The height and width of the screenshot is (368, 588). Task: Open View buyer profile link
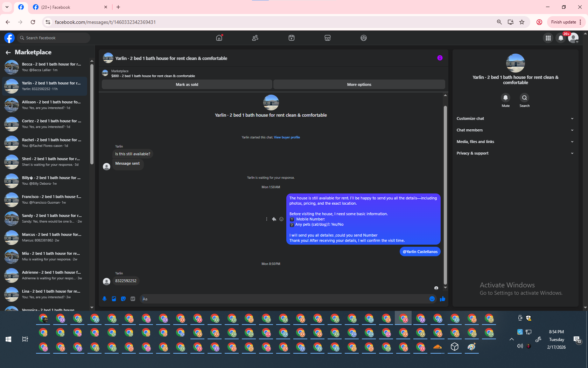coord(287,137)
